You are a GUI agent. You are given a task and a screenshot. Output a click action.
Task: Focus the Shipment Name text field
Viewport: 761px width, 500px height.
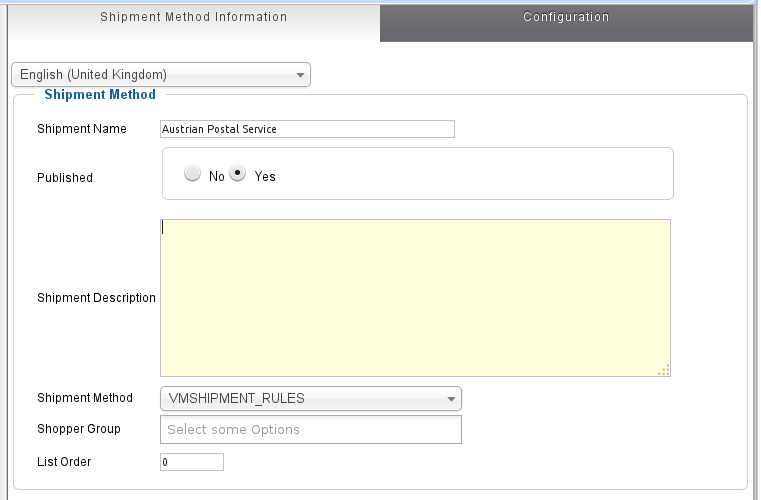tap(307, 129)
